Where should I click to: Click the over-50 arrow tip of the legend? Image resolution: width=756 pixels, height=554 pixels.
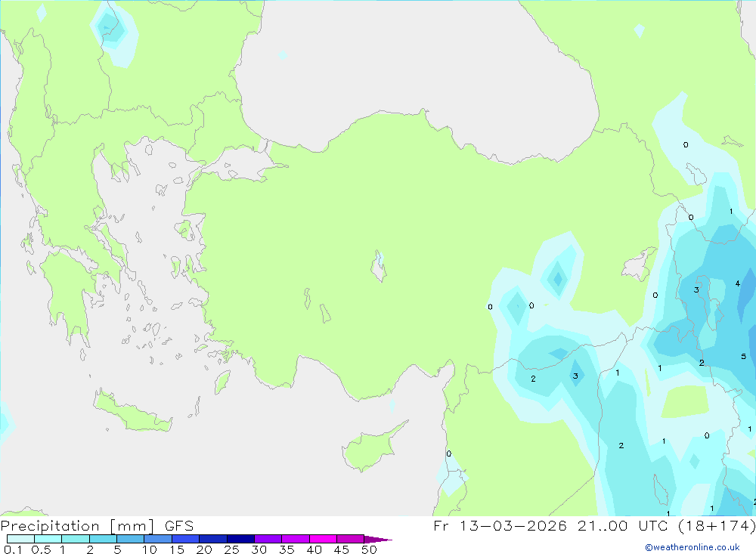[x=378, y=539]
